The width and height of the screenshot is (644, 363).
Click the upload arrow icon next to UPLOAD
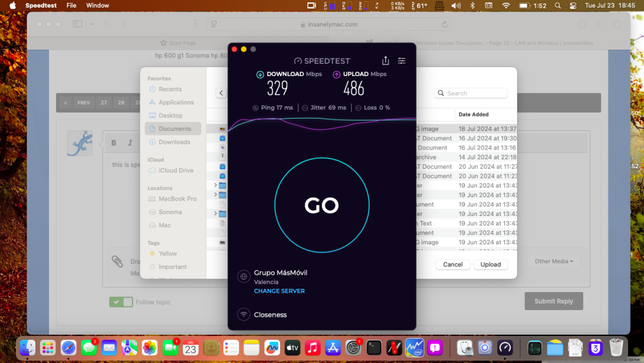(336, 74)
